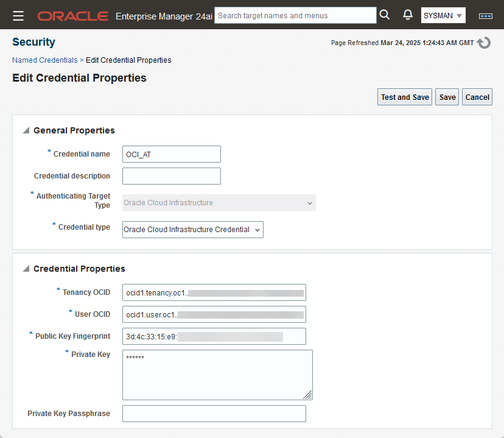Click the Tenancy OCID field
This screenshot has height=438, width=504.
[x=214, y=292]
